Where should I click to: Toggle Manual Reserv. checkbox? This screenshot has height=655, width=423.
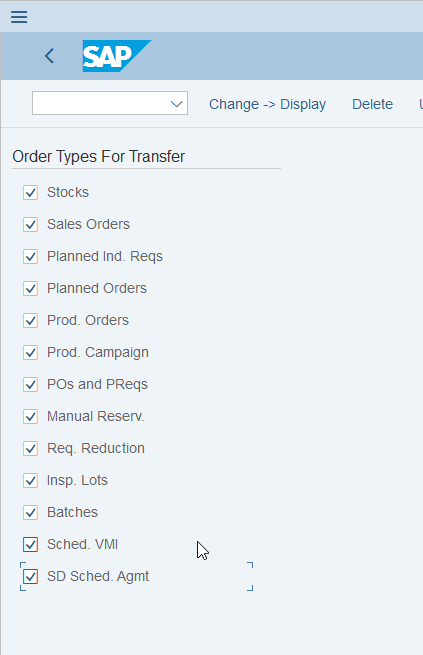(30, 416)
